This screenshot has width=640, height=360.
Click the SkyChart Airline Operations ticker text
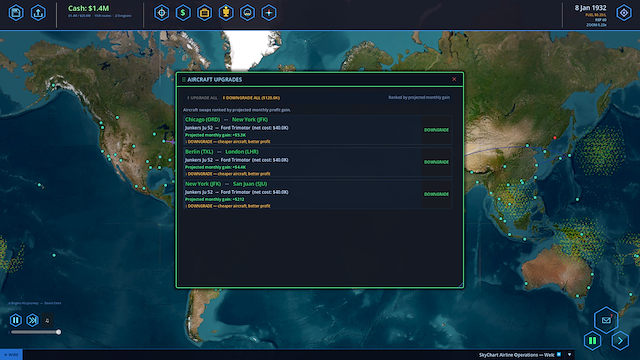click(x=516, y=355)
